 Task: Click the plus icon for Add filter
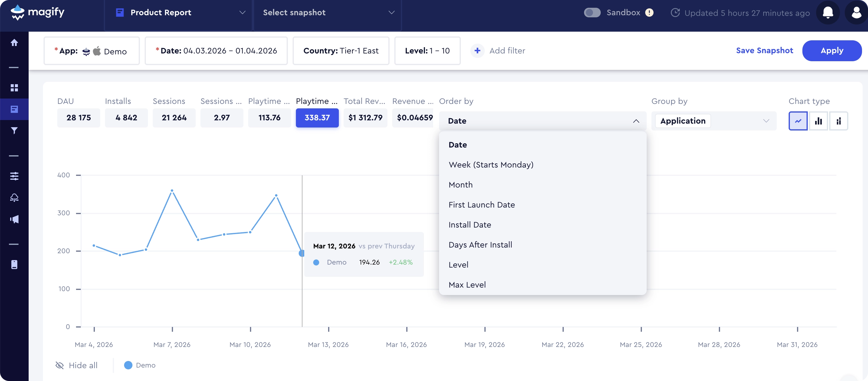(477, 50)
